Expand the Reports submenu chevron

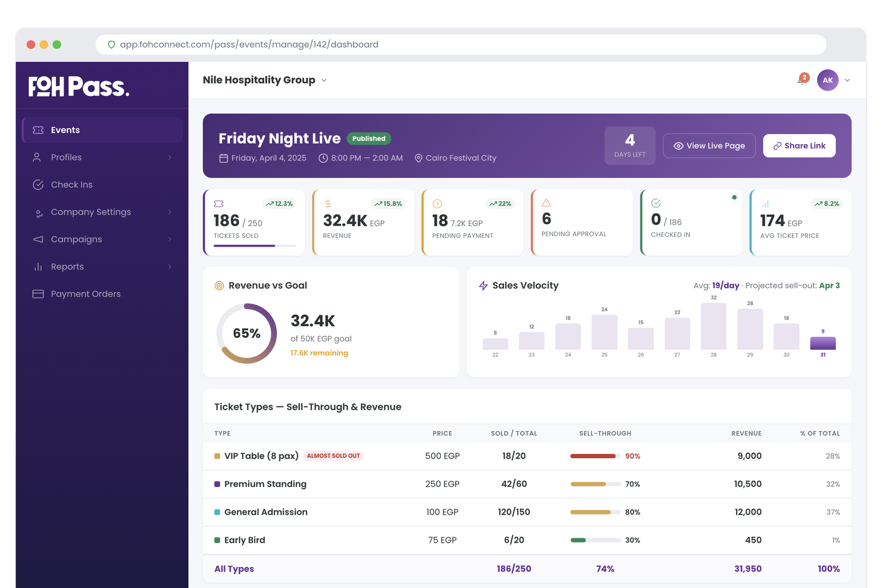click(x=169, y=266)
